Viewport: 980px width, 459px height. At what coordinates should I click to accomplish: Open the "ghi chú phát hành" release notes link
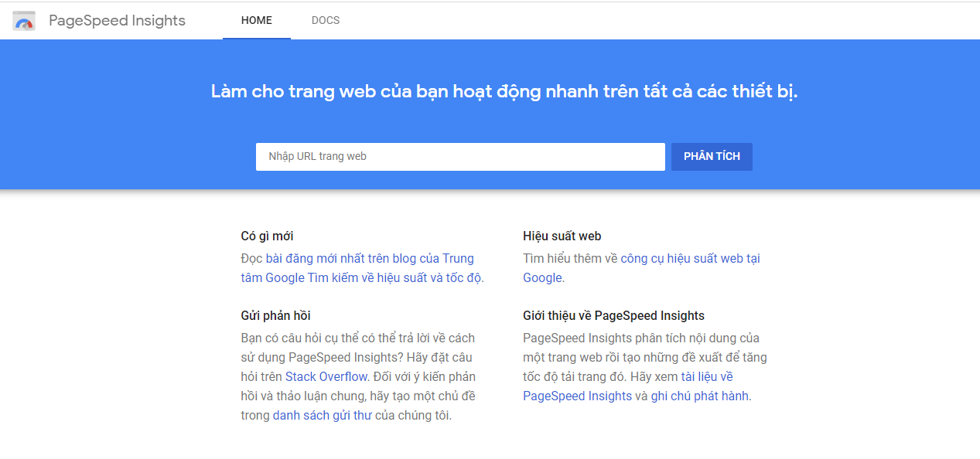pyautogui.click(x=699, y=396)
